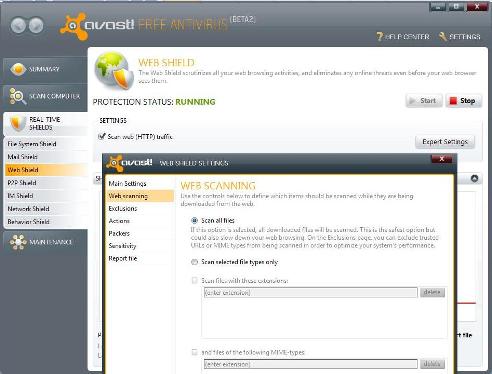Click the file extensions input field
Screen dimensions: 492x374
[x=310, y=293]
